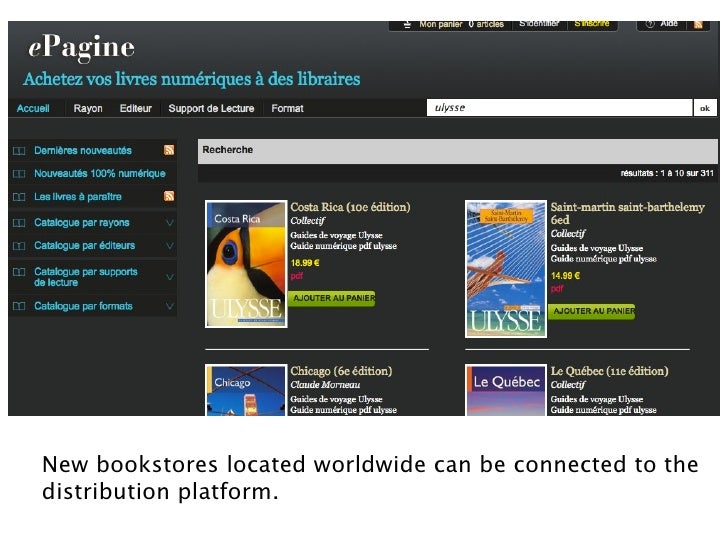This screenshot has height=546, width=728.
Task: Click the ePagine logo
Action: tap(80, 47)
